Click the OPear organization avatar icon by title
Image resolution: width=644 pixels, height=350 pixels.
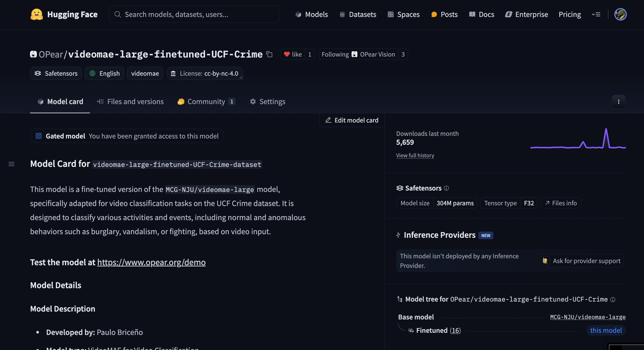point(33,54)
